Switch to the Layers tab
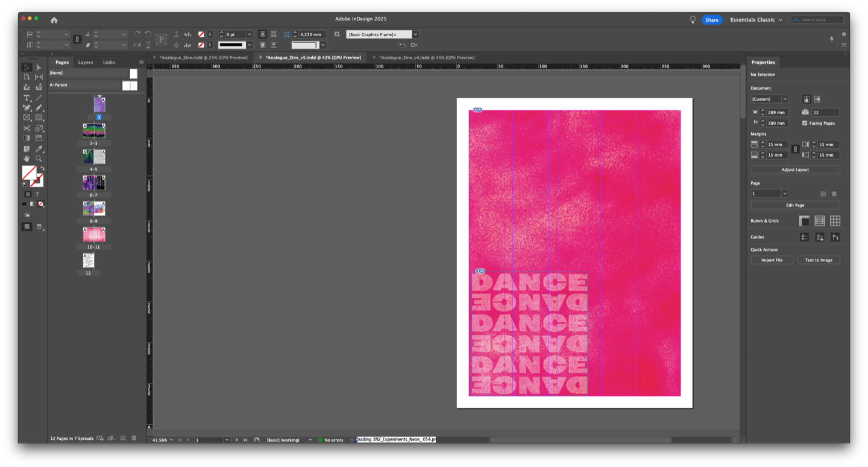 (x=86, y=62)
